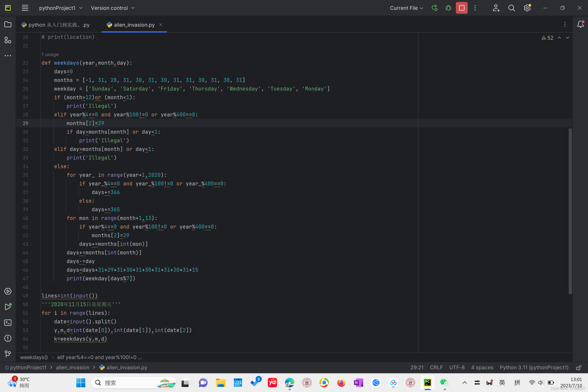This screenshot has height=392, width=588.
Task: Open the Terminal tool window
Action: pyautogui.click(x=8, y=322)
